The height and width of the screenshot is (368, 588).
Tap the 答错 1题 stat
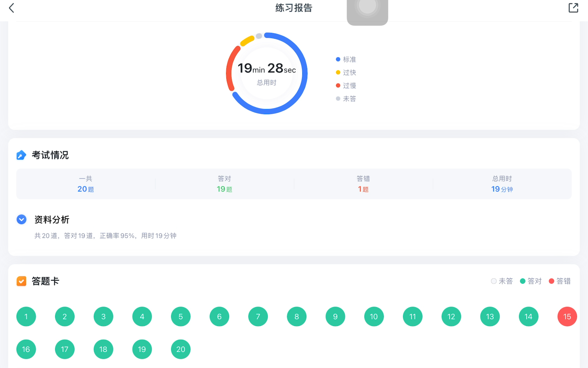(x=363, y=184)
